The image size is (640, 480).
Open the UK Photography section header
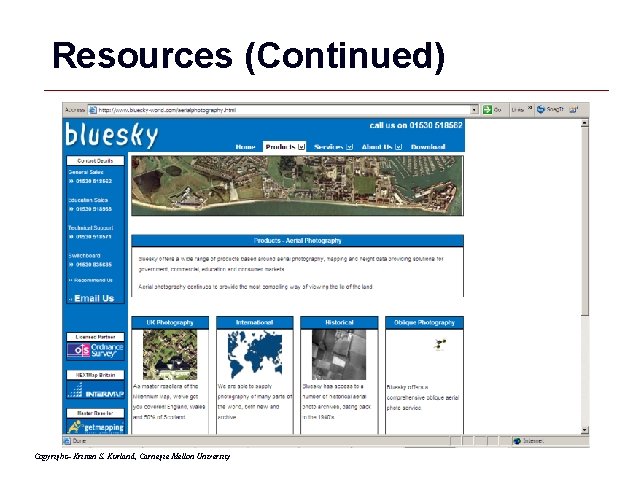170,322
